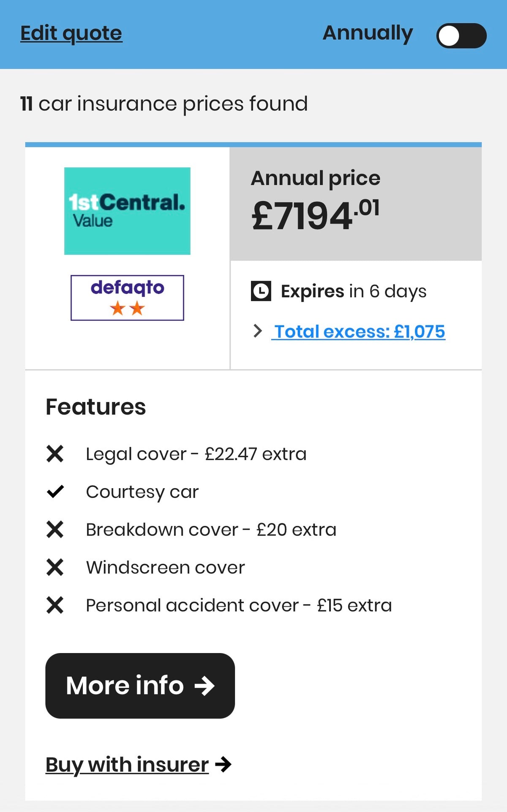Click the arrow next to Buy with insurer
The image size is (507, 812).
(223, 764)
